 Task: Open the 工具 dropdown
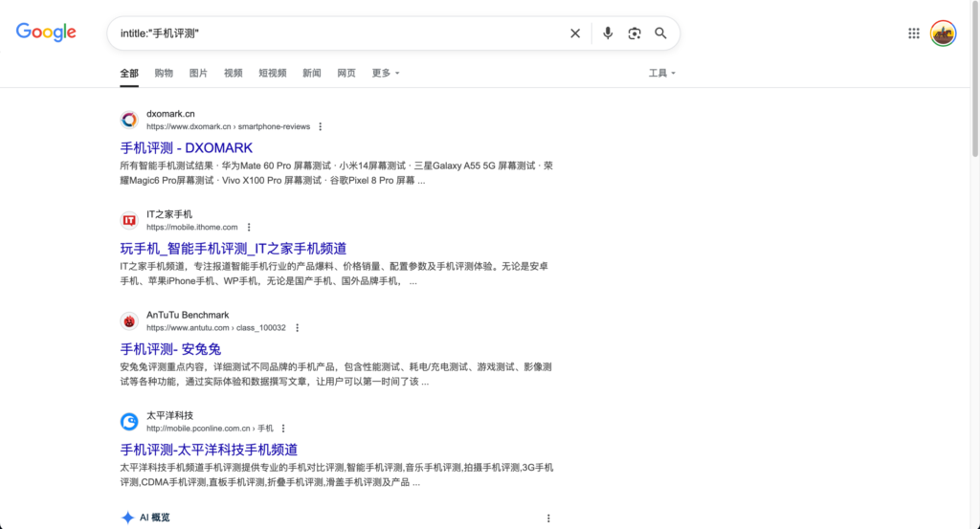coord(662,73)
